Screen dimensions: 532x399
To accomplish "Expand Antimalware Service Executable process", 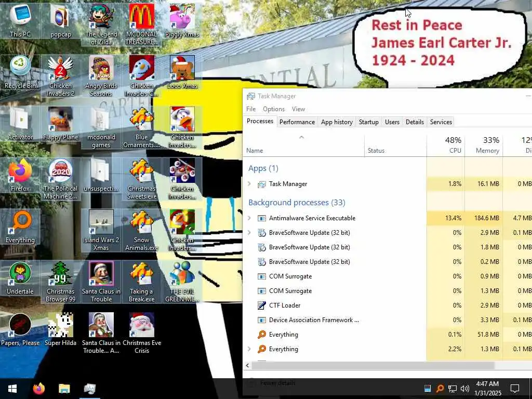I will pyautogui.click(x=249, y=218).
